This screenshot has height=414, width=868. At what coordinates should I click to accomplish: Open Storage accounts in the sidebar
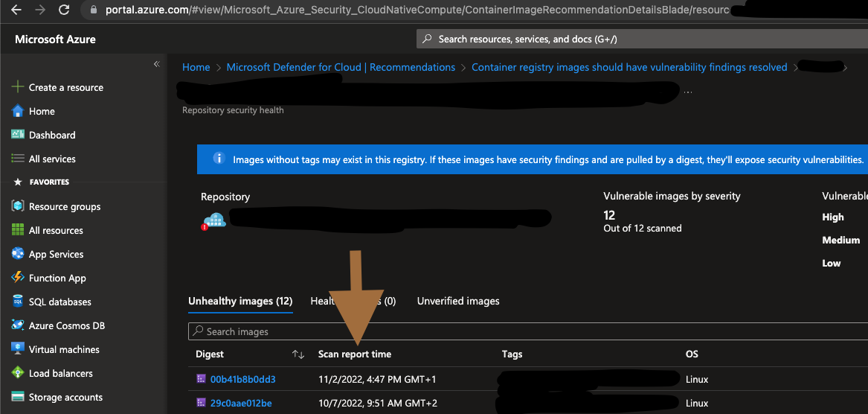coord(65,398)
